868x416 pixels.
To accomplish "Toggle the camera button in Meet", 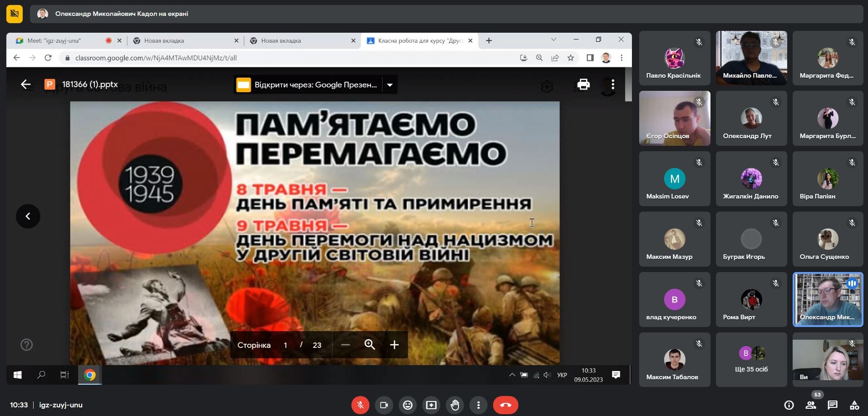I will 384,405.
